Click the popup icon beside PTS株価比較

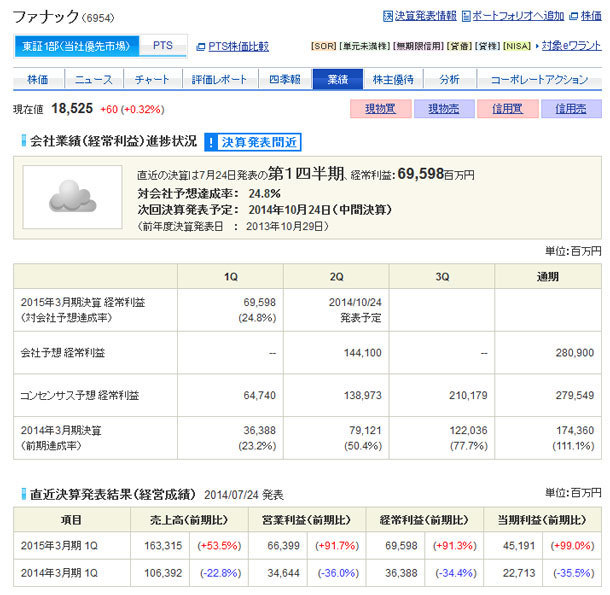pos(201,47)
